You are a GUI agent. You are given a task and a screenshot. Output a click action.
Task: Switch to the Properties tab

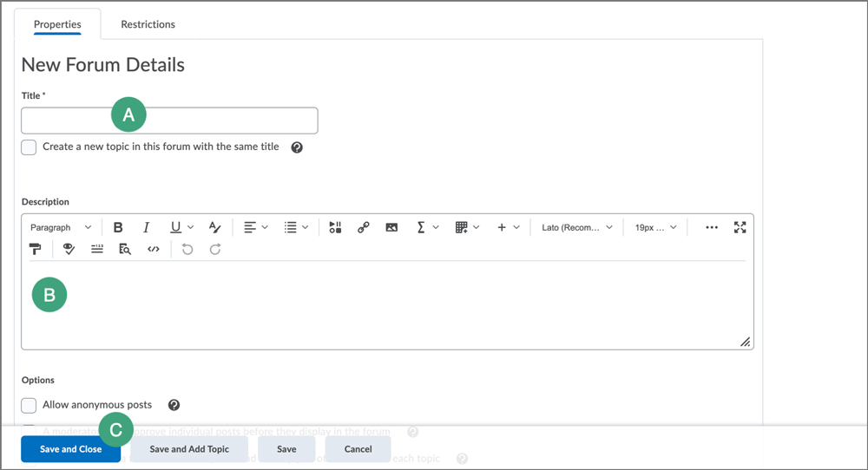[x=57, y=24]
